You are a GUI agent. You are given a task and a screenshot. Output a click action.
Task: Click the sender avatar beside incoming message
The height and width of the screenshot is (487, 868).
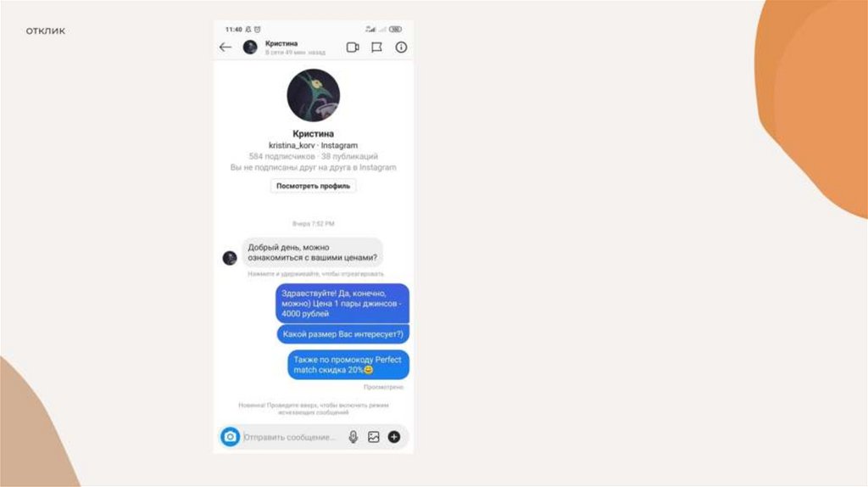click(x=230, y=258)
